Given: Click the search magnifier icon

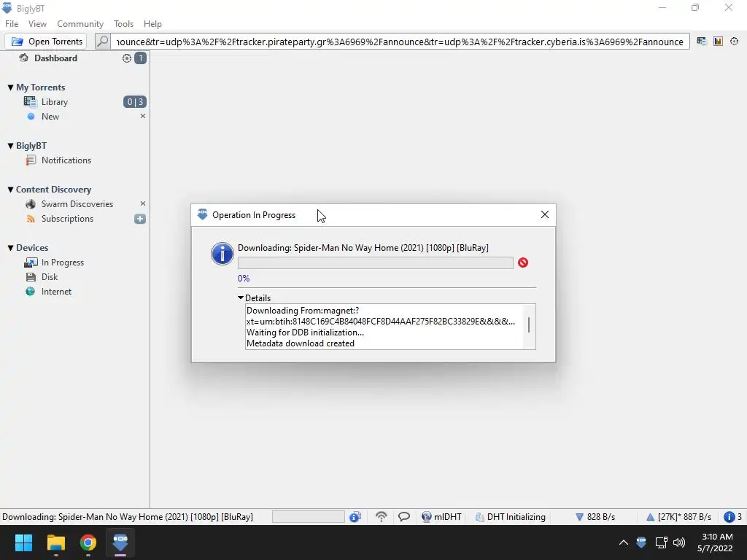Looking at the screenshot, I should click(x=102, y=42).
